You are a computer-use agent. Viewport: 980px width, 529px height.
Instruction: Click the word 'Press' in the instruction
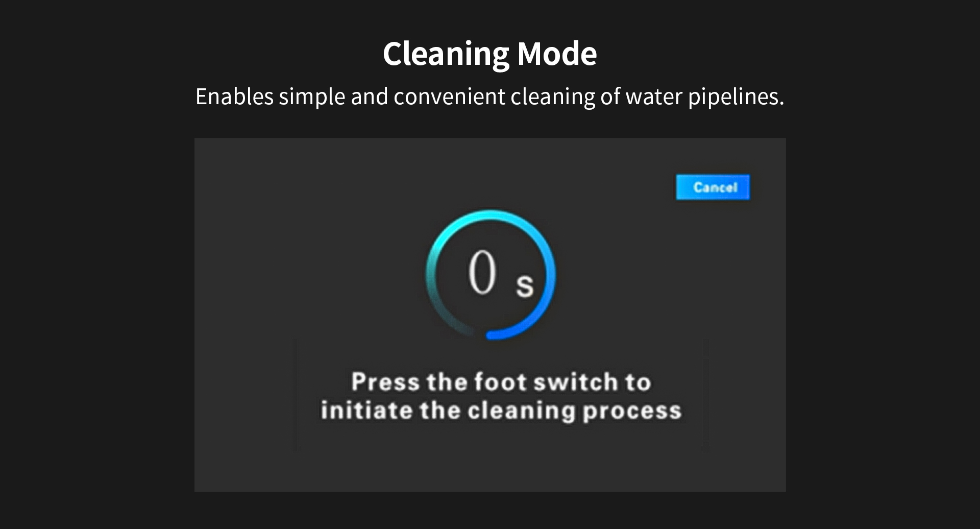[x=385, y=382]
